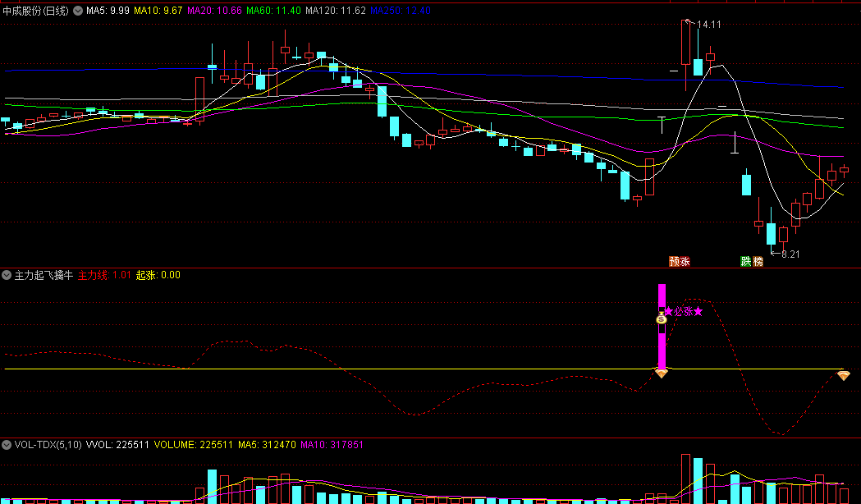Click the diamond icon at right edge
Viewport: 861px width, 504px height.
coord(844,375)
